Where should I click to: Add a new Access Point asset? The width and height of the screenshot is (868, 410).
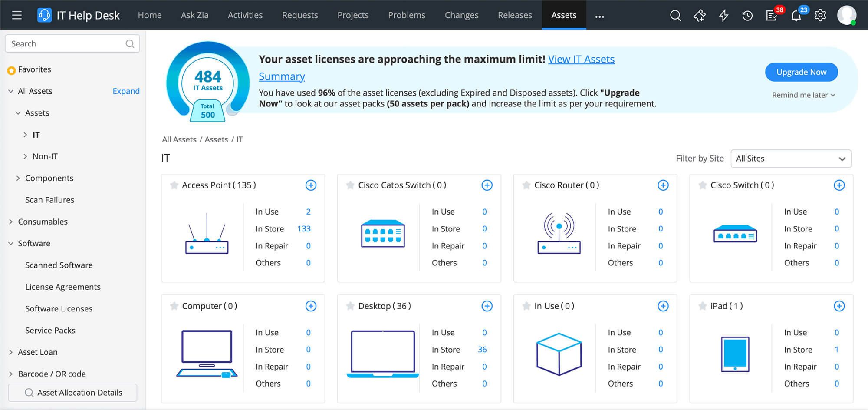pyautogui.click(x=311, y=185)
